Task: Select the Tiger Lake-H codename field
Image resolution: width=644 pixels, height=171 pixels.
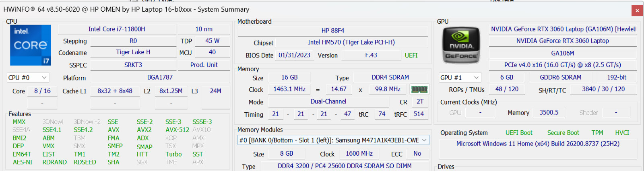Action: click(x=133, y=52)
